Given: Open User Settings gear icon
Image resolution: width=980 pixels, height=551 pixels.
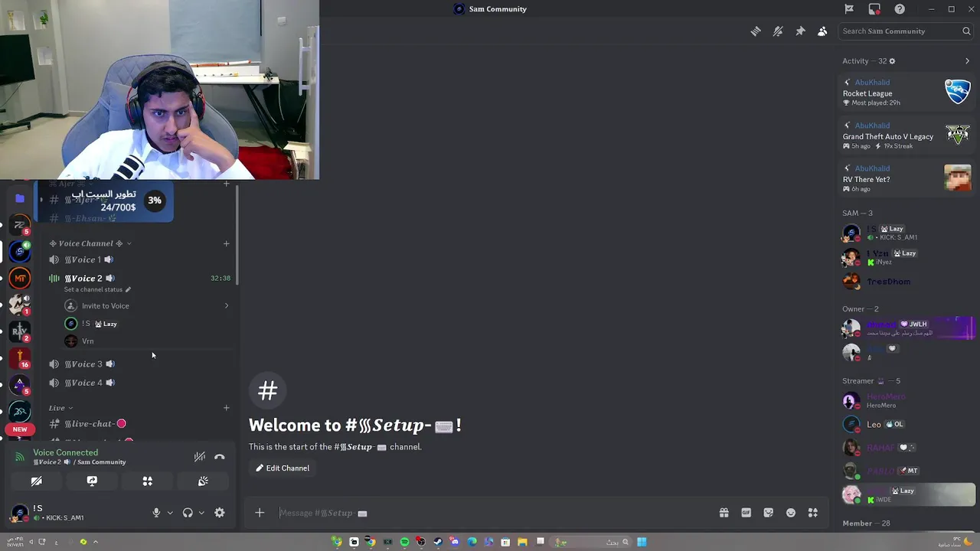Looking at the screenshot, I should coord(220,513).
